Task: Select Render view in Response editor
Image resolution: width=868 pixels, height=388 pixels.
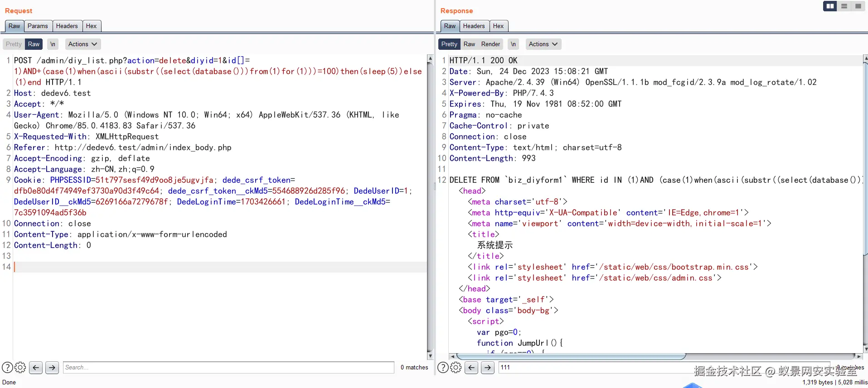Action: 490,44
